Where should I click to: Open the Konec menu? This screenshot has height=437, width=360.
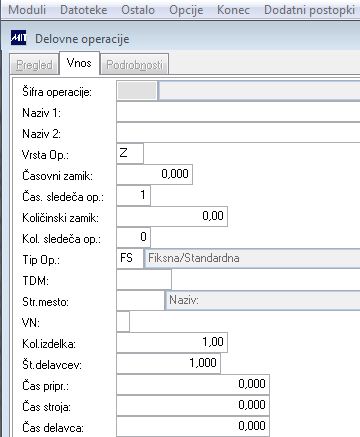[x=233, y=10]
